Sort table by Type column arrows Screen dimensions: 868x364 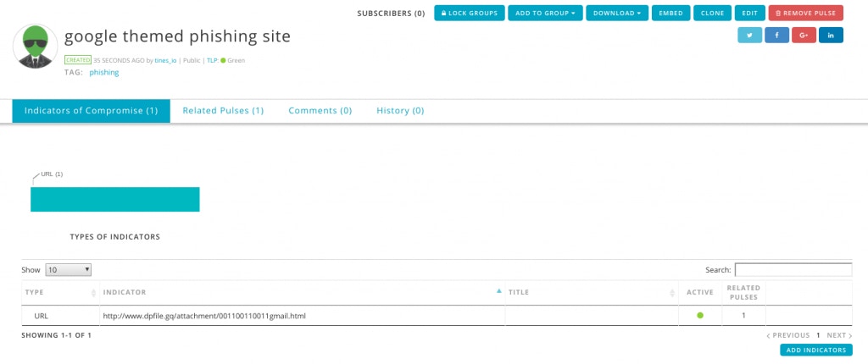(93, 293)
